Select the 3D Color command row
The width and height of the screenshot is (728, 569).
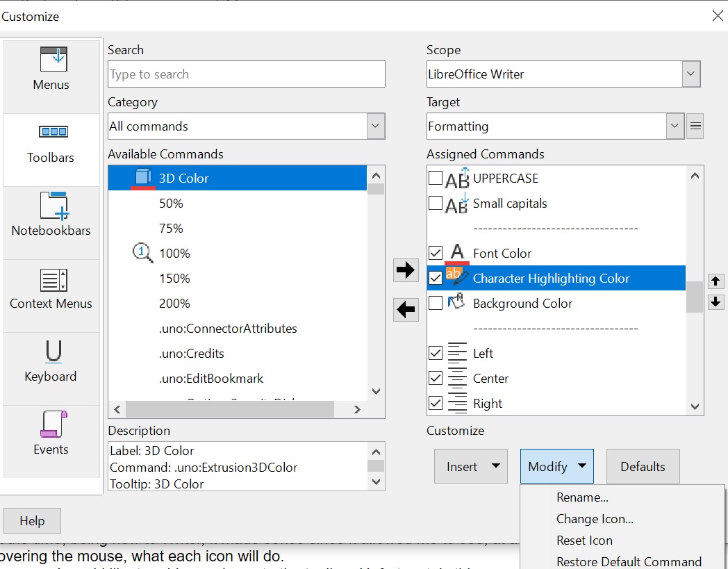tap(238, 178)
